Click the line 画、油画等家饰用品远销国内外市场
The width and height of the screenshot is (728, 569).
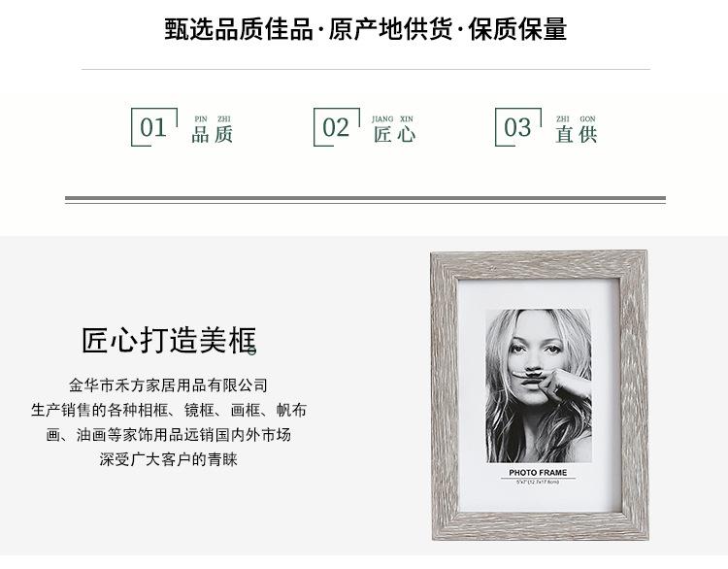click(x=169, y=435)
